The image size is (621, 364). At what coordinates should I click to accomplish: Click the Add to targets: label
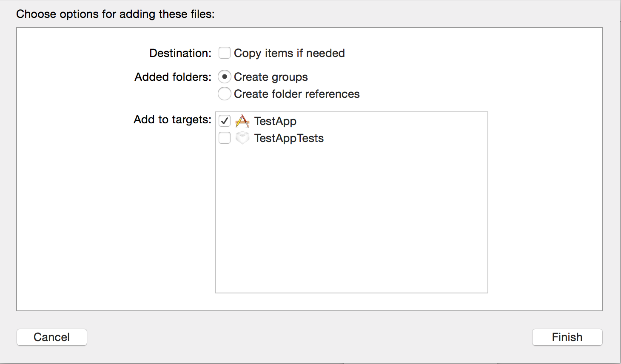173,119
